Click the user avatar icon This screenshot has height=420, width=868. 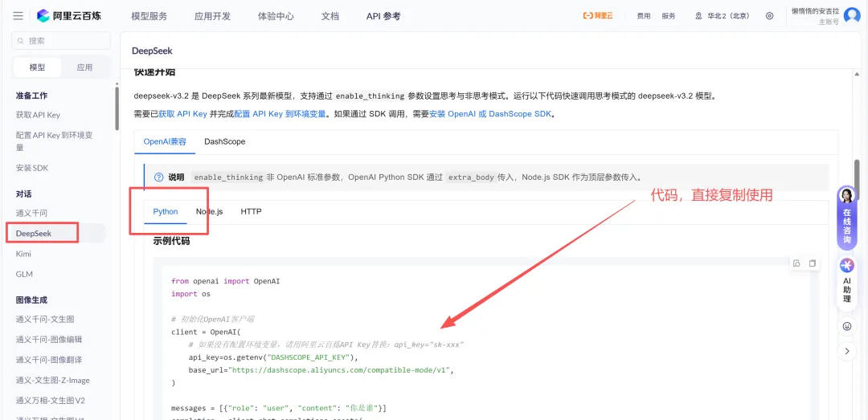(x=852, y=16)
